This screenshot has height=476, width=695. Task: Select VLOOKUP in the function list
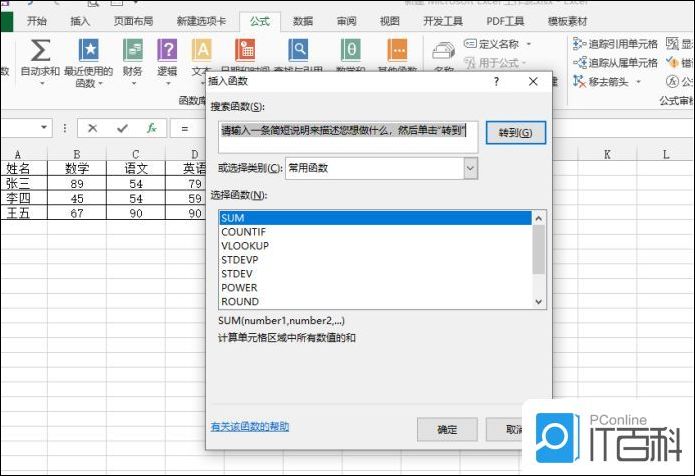click(x=375, y=246)
